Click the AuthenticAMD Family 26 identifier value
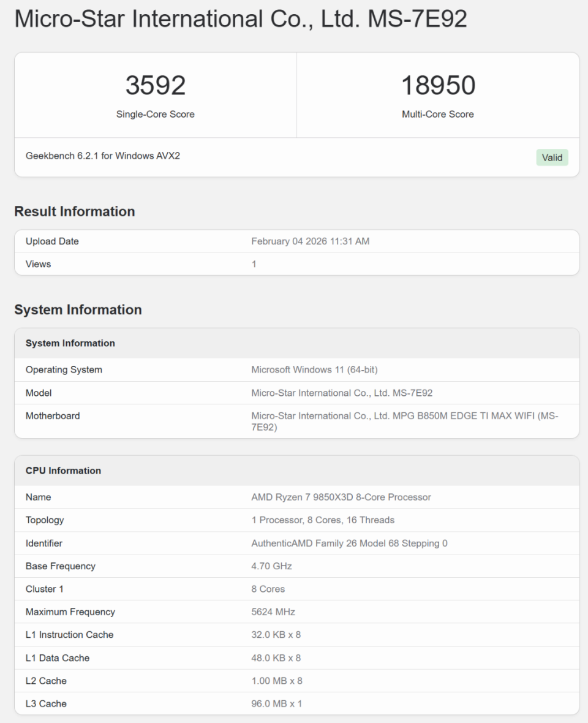Image resolution: width=588 pixels, height=723 pixels. (349, 543)
